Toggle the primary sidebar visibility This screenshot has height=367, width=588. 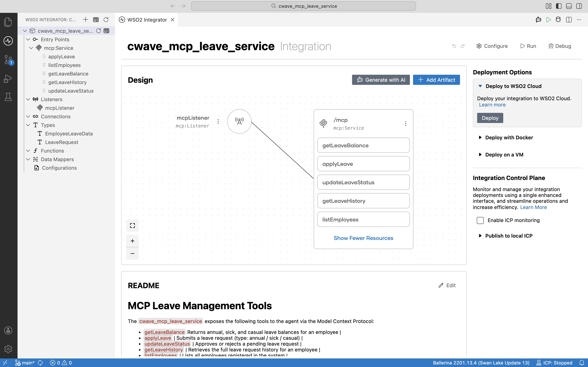tap(559, 6)
